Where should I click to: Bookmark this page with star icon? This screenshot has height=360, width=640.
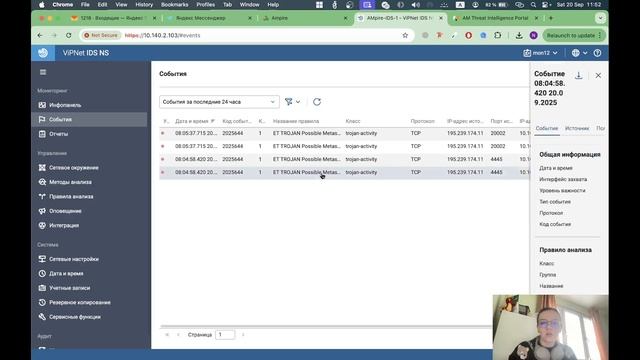pyautogui.click(x=405, y=36)
